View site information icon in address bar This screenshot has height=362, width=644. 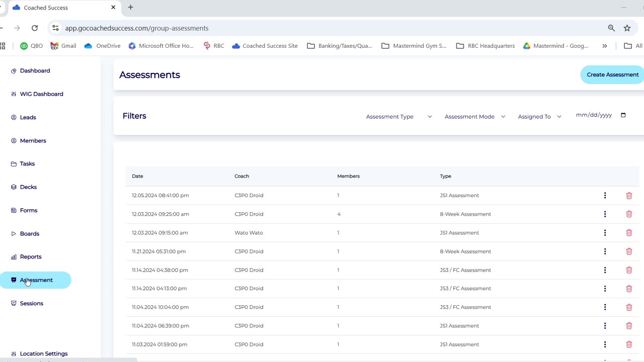55,28
